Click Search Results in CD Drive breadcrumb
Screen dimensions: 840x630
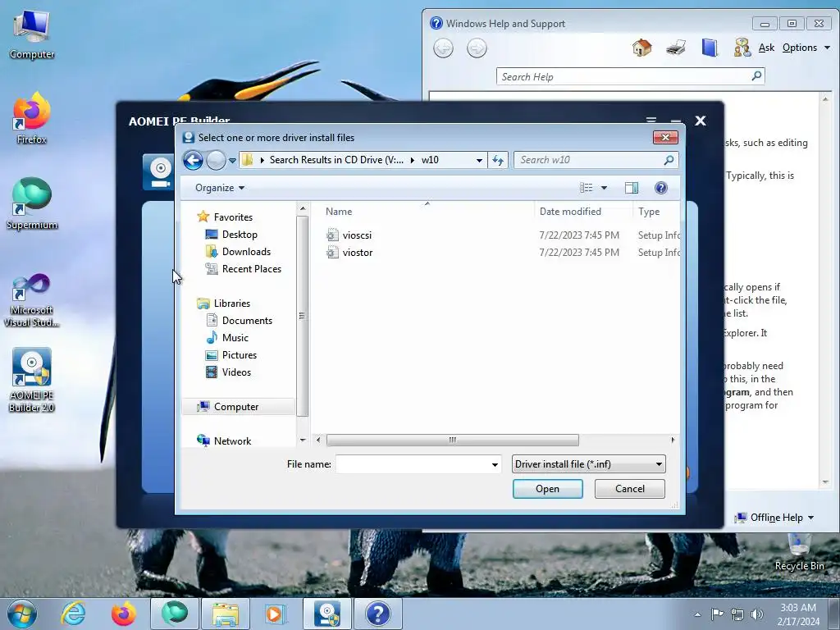336,160
